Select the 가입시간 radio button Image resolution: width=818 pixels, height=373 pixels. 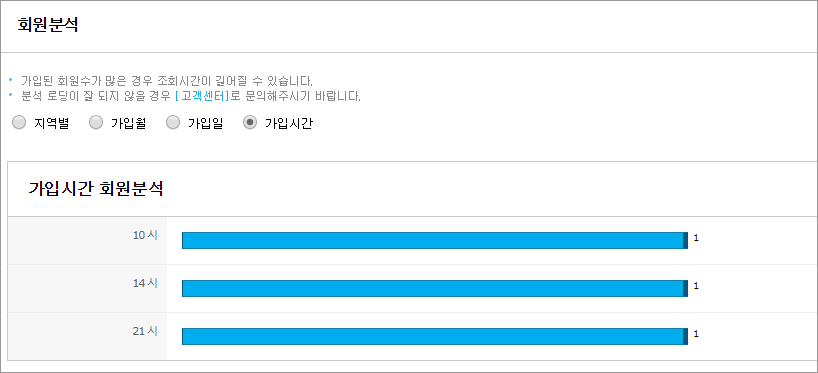250,123
